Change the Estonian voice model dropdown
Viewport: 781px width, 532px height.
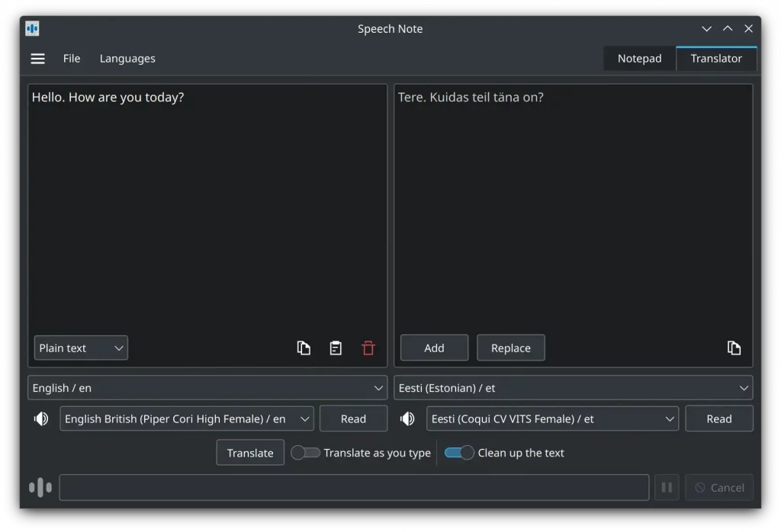(551, 418)
